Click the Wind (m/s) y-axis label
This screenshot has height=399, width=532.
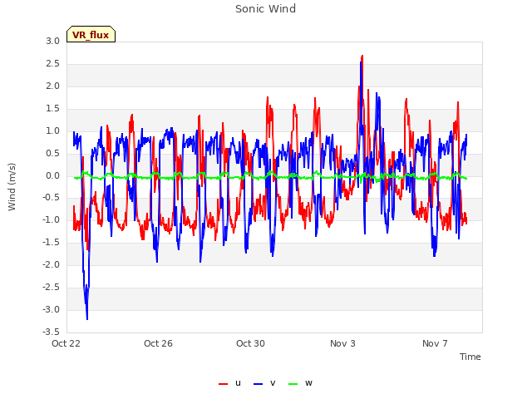coord(12,187)
